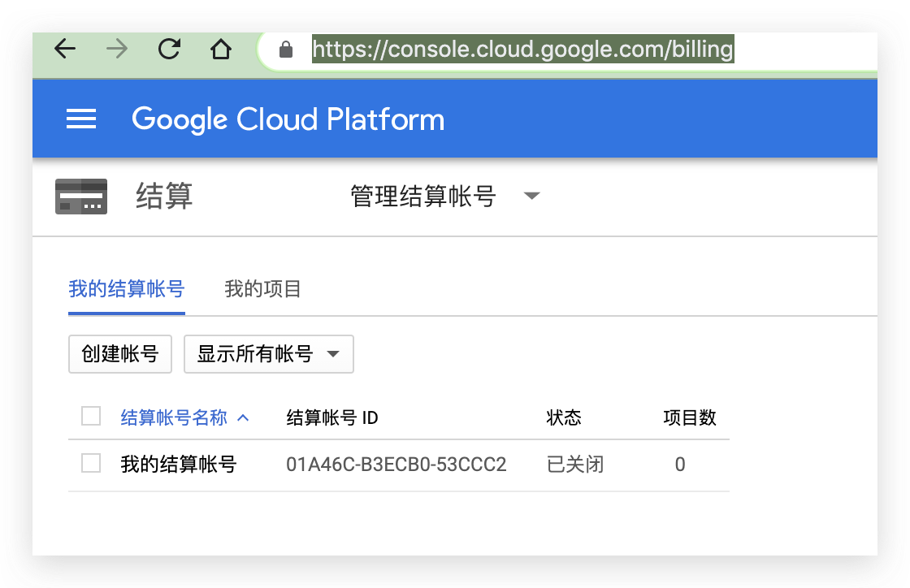The height and width of the screenshot is (588, 910).
Task: Click the credit card billing icon
Action: (x=81, y=197)
